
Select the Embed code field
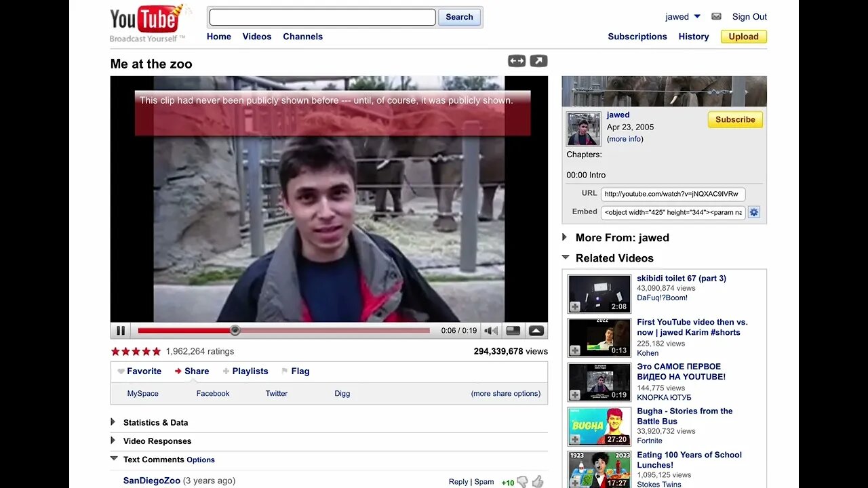tap(673, 212)
